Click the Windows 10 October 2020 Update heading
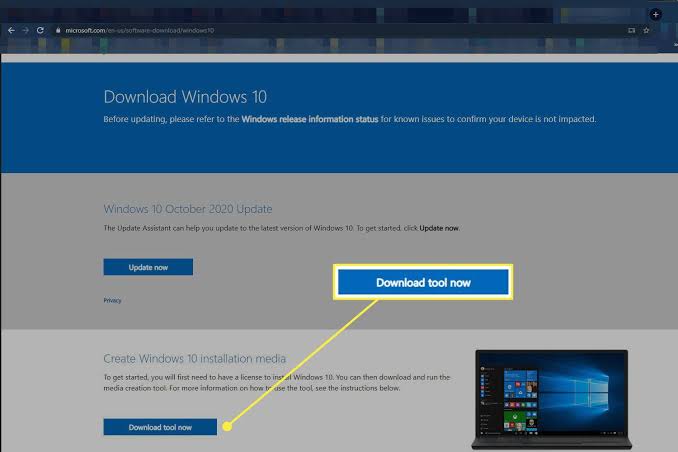The width and height of the screenshot is (678, 452). (x=188, y=209)
